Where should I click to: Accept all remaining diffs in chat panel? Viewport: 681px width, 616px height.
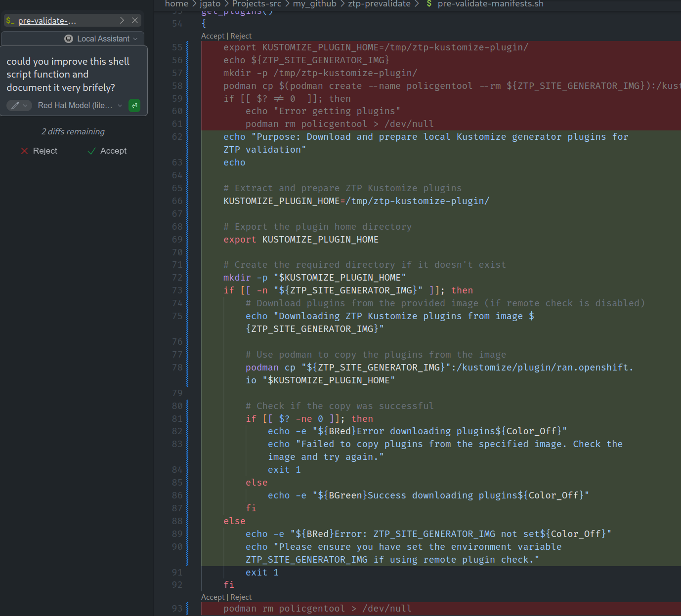point(107,151)
